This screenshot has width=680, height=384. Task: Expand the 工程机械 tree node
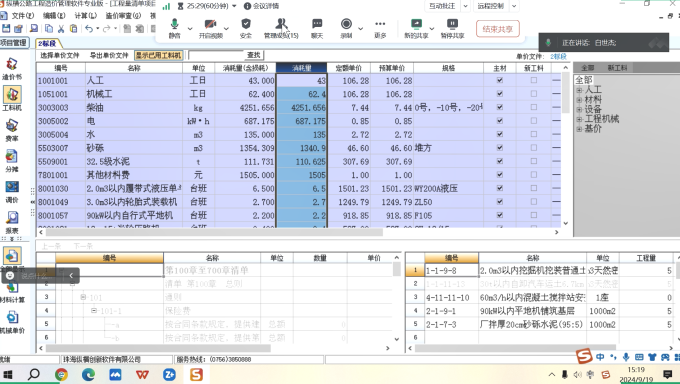pyautogui.click(x=579, y=119)
